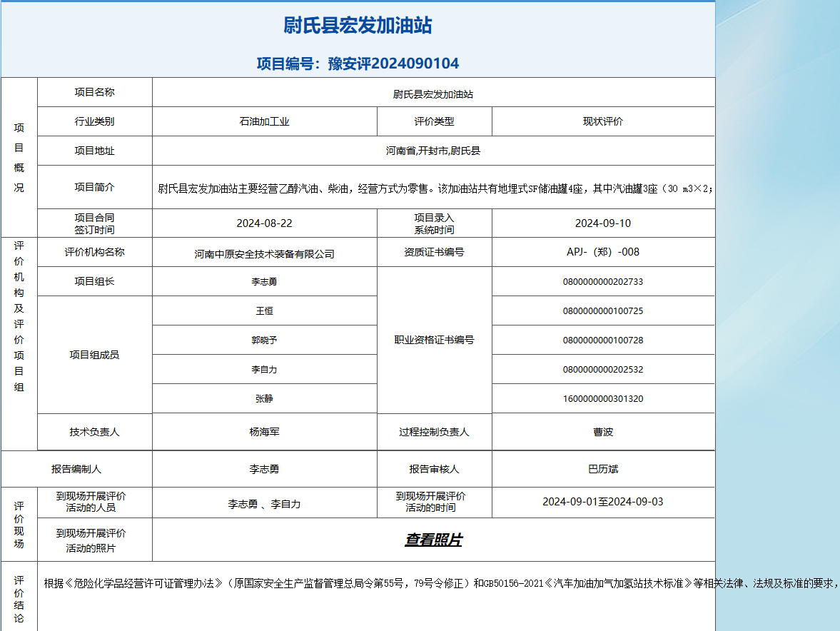Select team member 王恒

[264, 311]
